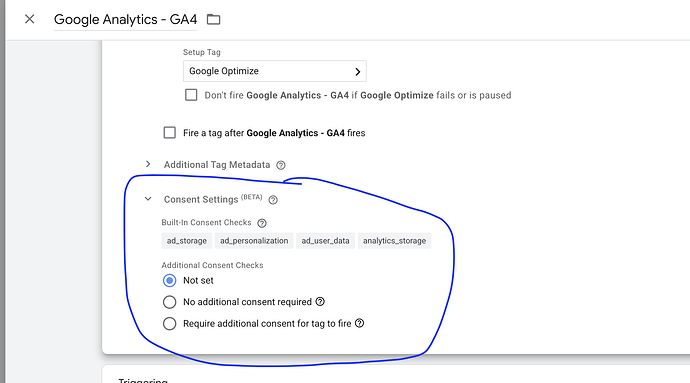Open help for Require additional consent option
Screen dimensions: 690x383
pyautogui.click(x=360, y=323)
